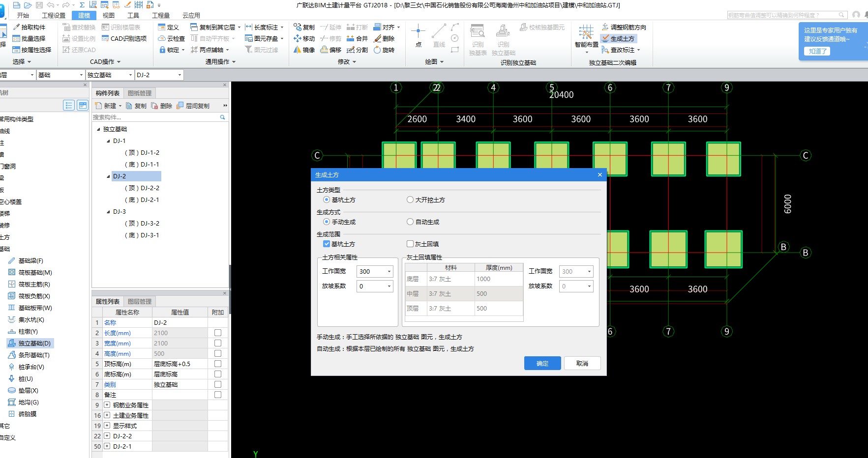
Task: Run 云检查 cloud check
Action: point(172,38)
